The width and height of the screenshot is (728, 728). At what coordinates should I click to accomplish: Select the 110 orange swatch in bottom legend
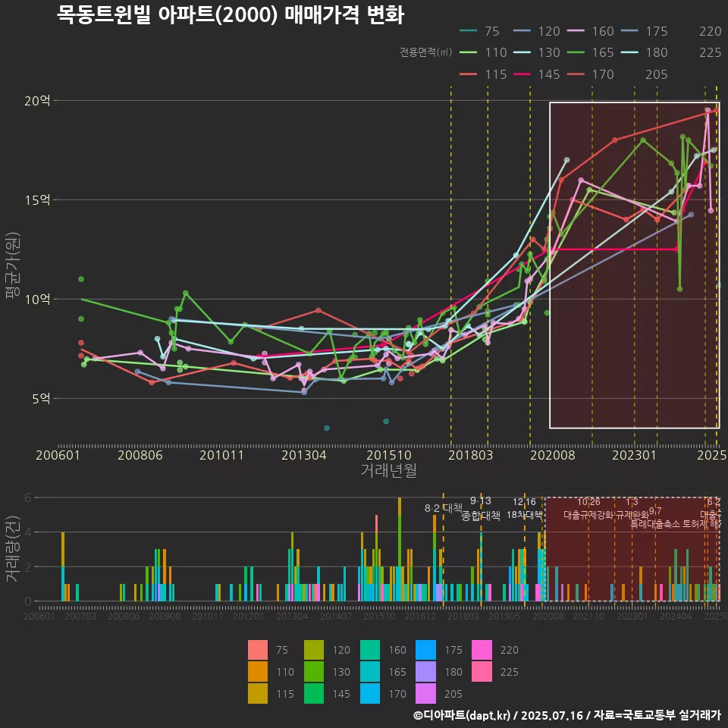coord(258,671)
